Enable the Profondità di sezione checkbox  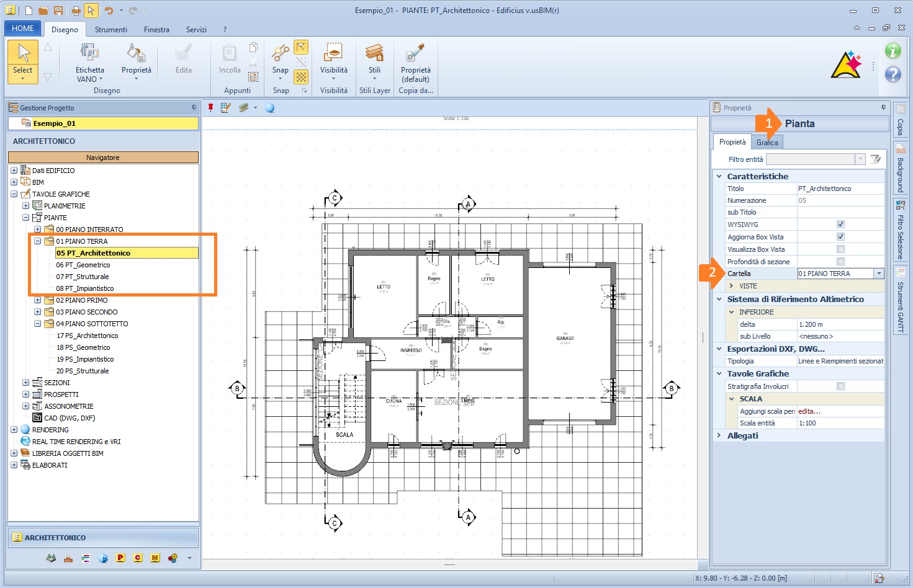point(840,262)
